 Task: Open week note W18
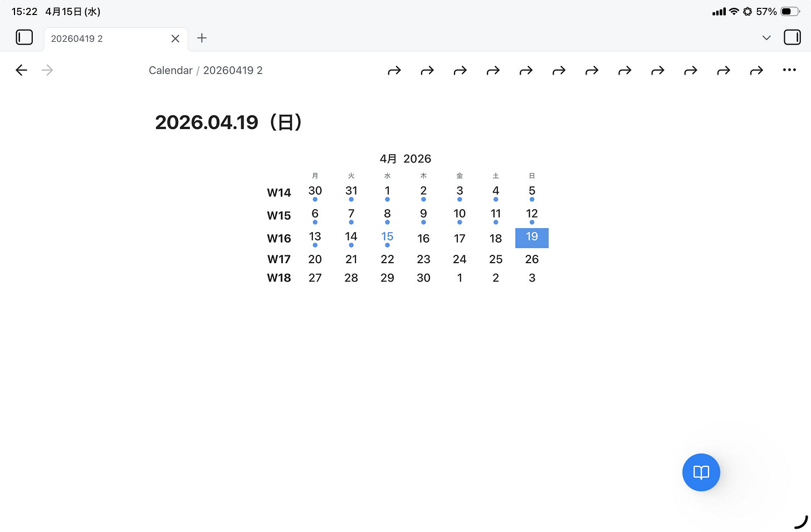[x=279, y=278]
